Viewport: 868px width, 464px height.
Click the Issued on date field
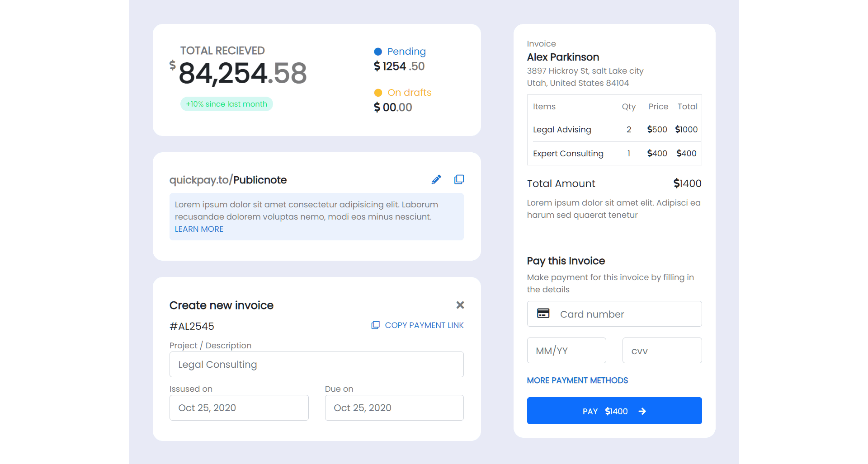(x=239, y=408)
